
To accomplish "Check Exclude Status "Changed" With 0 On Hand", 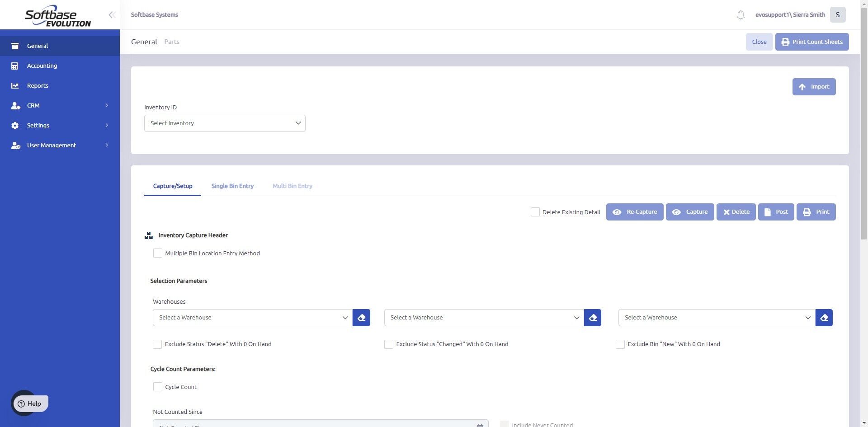I will [x=389, y=344].
